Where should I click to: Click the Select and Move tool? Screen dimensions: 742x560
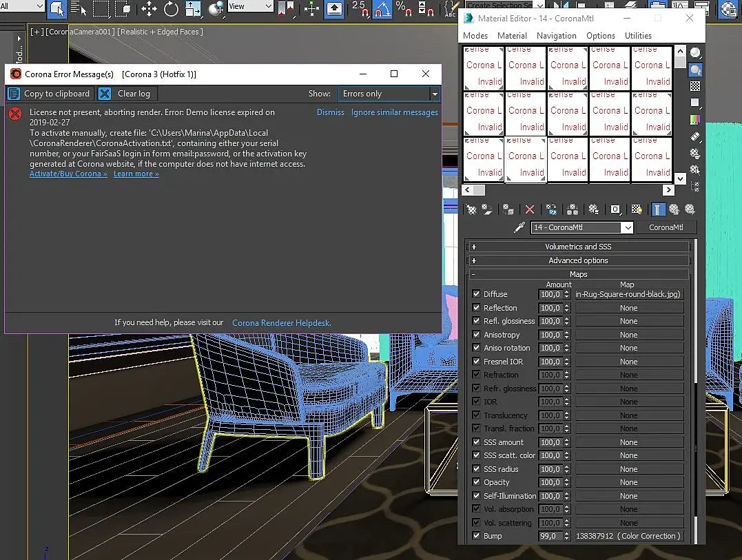[x=149, y=9]
